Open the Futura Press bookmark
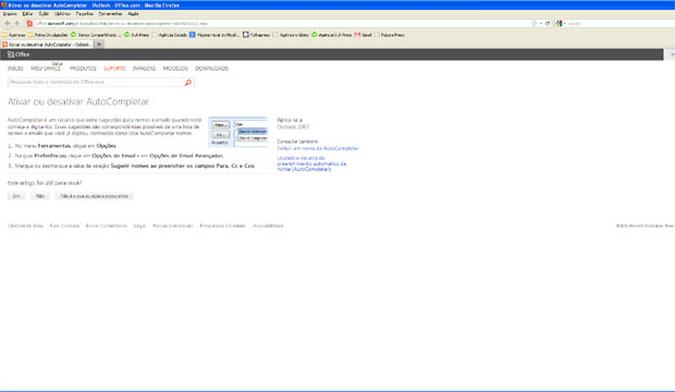This screenshot has width=675, height=392. 389,35
